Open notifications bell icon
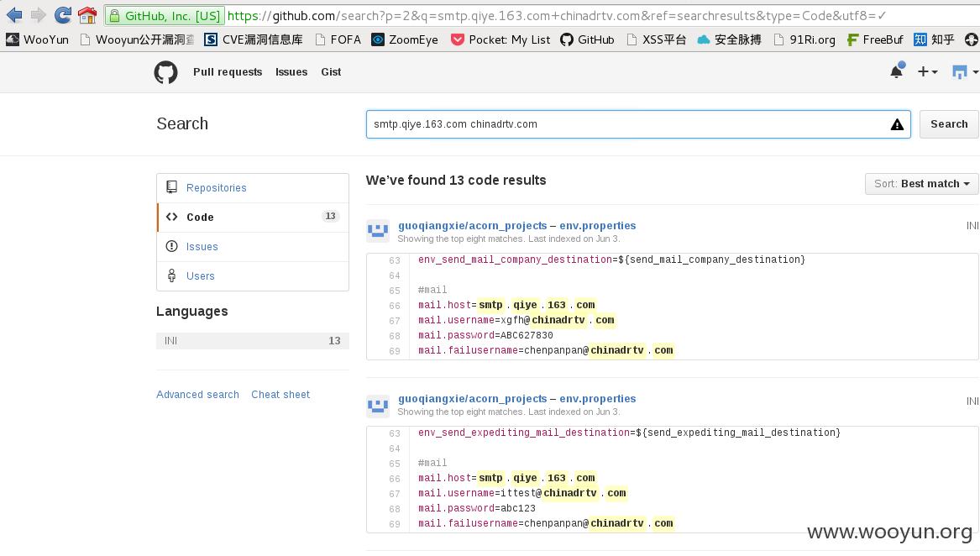This screenshot has width=980, height=556. (x=897, y=71)
